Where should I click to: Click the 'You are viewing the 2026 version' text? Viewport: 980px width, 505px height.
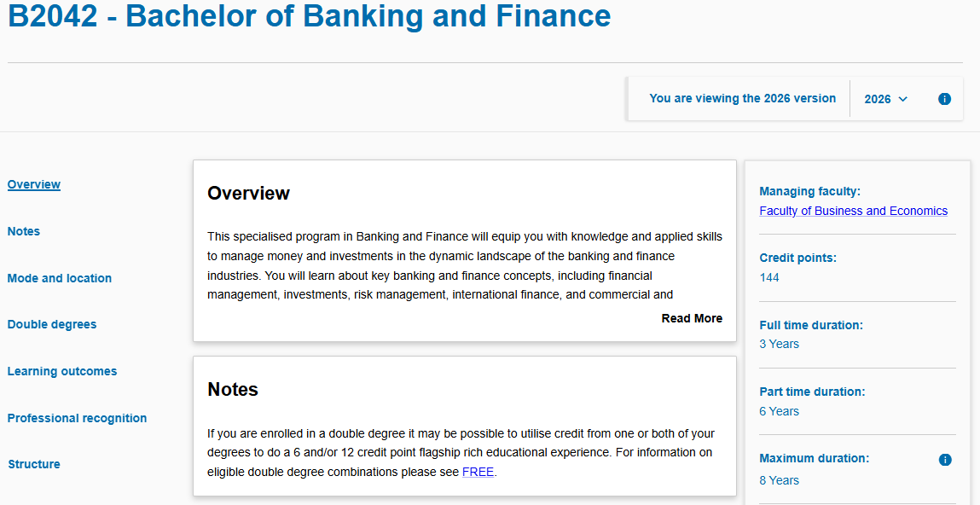[742, 98]
